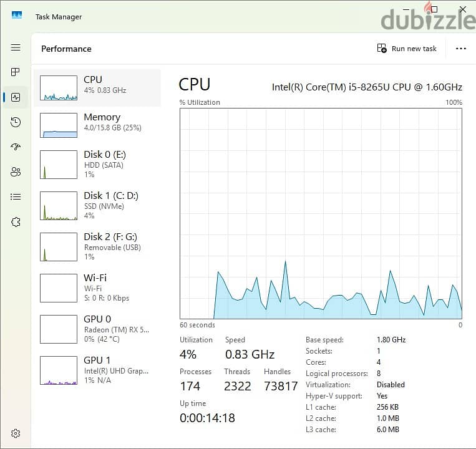Screen dimensions: 476x449
Task: Click the Sockets label
Action: click(x=319, y=351)
